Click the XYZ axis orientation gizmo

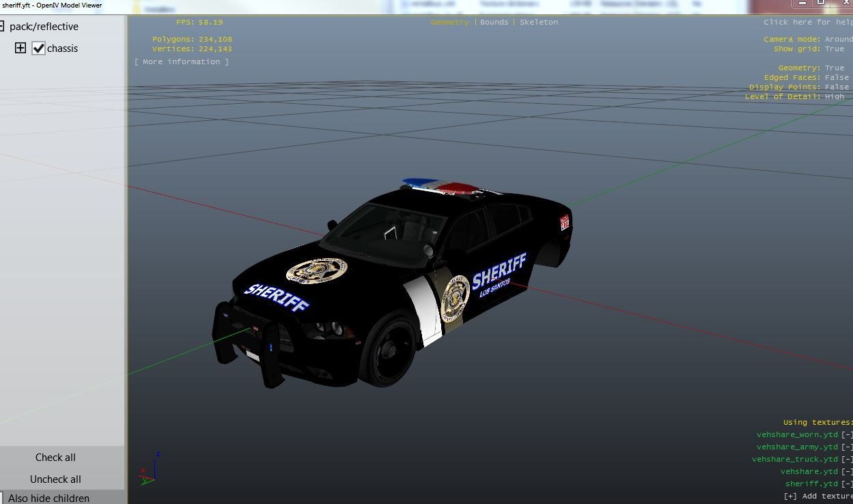(150, 468)
